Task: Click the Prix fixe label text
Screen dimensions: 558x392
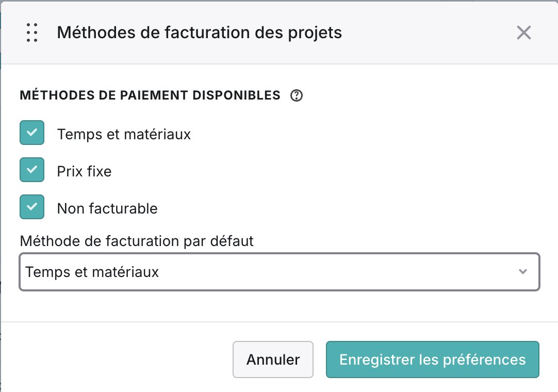Action: point(85,172)
